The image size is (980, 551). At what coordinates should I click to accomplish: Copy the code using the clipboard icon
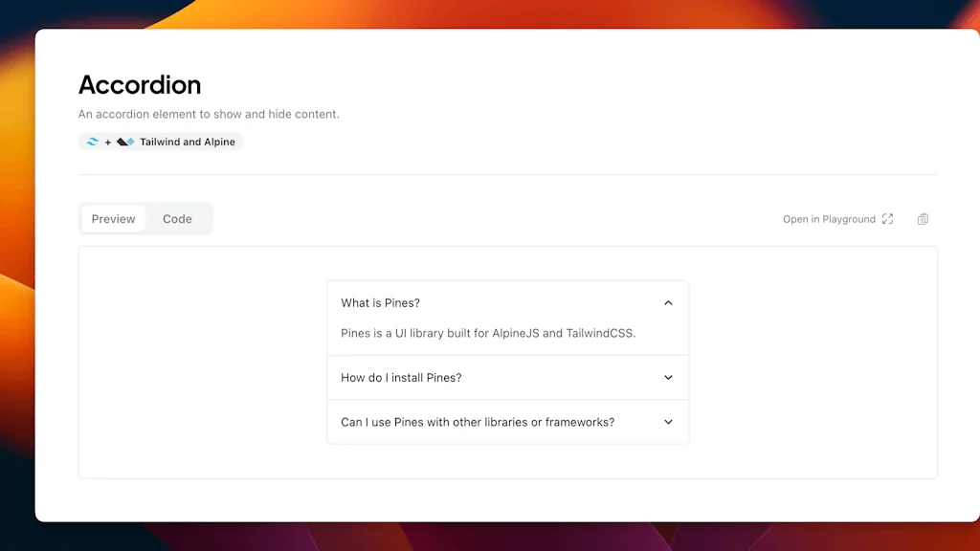(923, 219)
